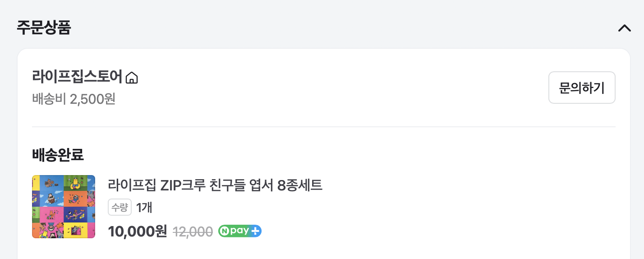Viewport: 644px width, 259px height.
Task: Click the green N logo in the Npay badge
Action: (225, 231)
